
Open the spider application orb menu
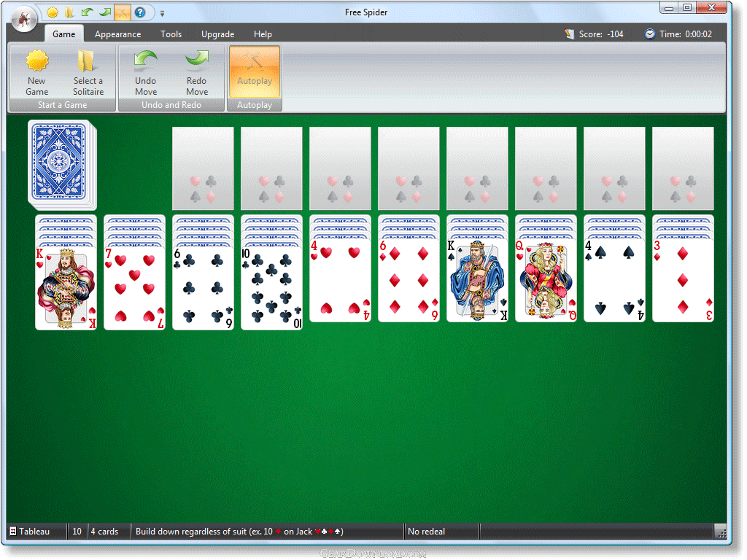[x=24, y=20]
